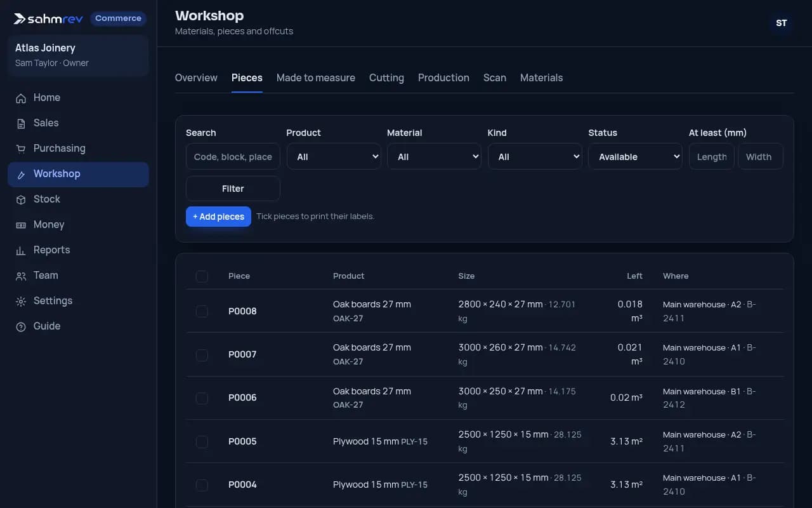The image size is (812, 508).
Task: Click the P0006 piece code
Action: coord(242,398)
